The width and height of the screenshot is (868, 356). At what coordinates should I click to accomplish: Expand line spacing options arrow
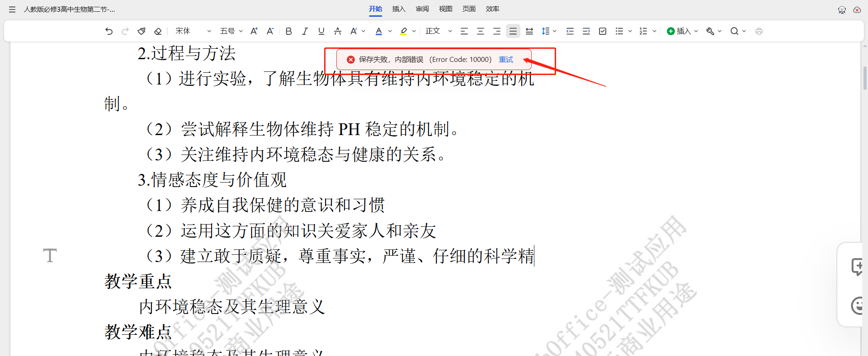click(x=555, y=31)
